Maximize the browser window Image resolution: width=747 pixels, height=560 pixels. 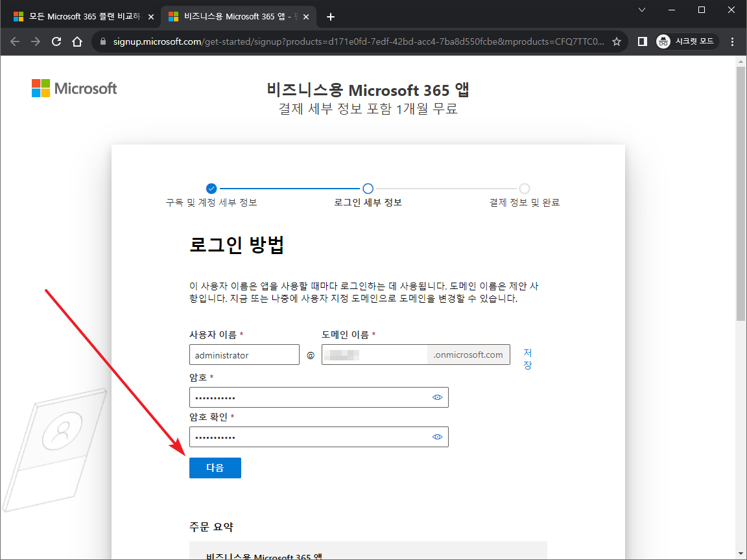[701, 10]
